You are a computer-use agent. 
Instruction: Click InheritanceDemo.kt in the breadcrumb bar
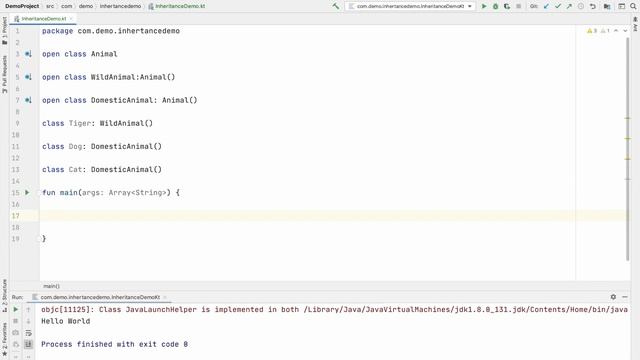click(x=177, y=6)
